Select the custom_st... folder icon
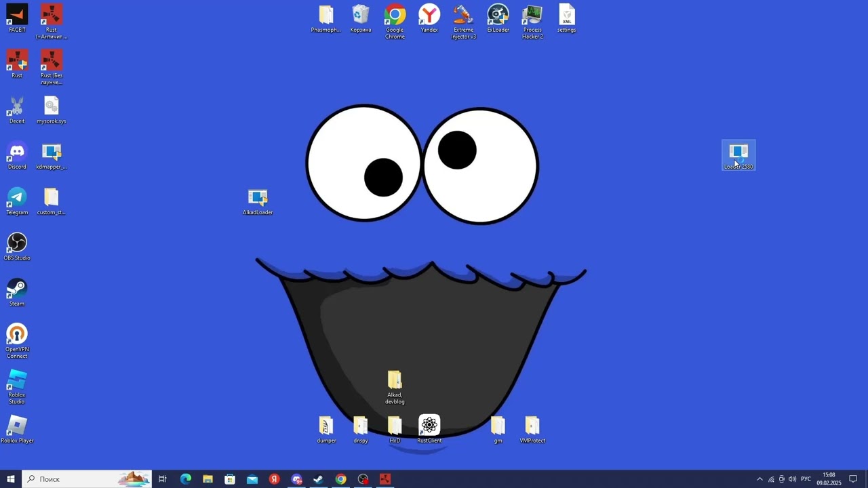 (x=52, y=201)
